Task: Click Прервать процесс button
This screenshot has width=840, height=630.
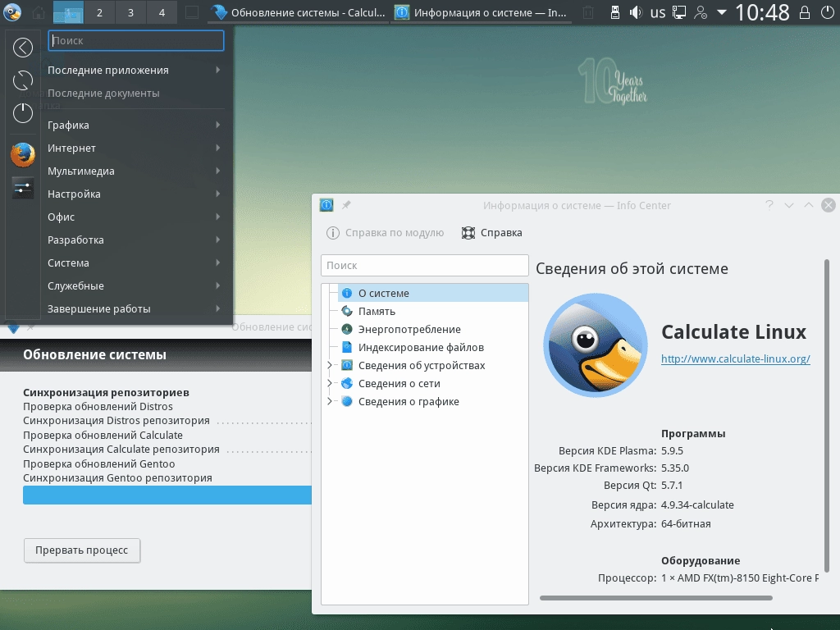Action: click(82, 550)
